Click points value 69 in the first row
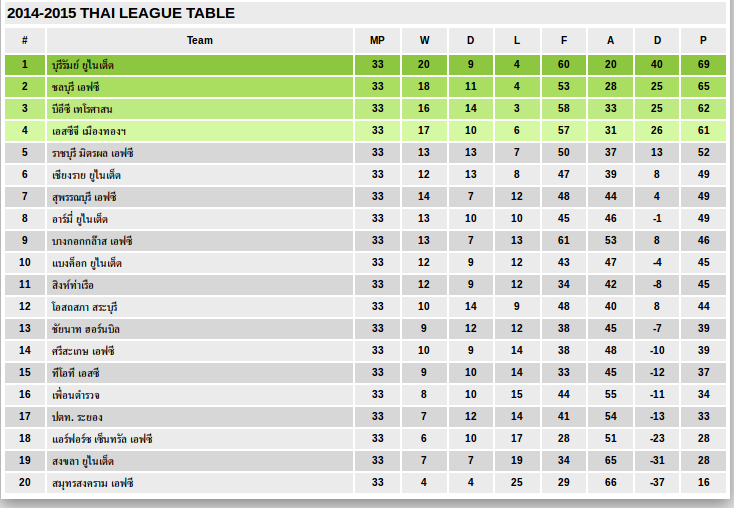Viewport: 734px width, 508px height. point(703,65)
